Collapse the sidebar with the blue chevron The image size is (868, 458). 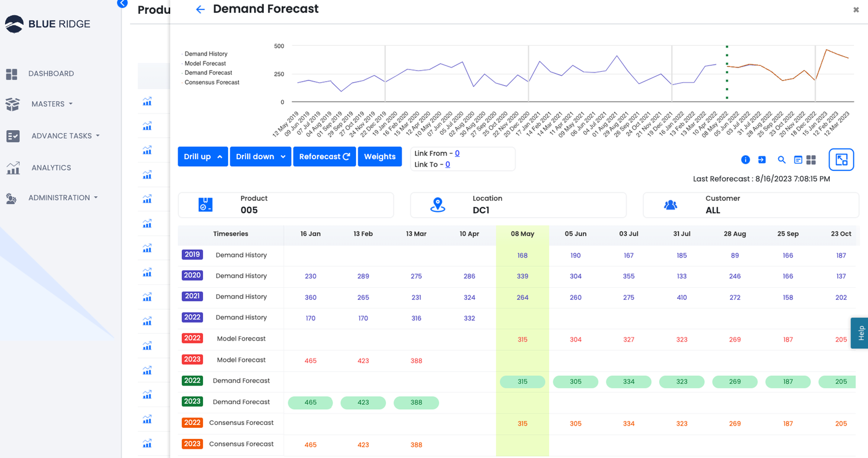coord(122,3)
